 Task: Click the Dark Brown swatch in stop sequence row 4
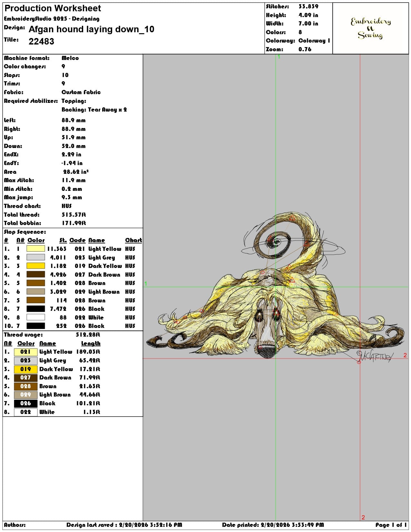coord(35,274)
